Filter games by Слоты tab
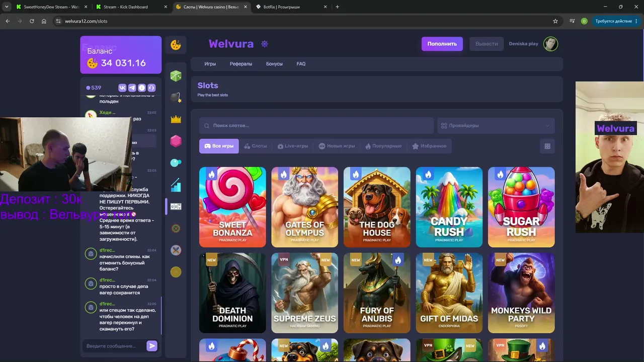Screen dimensions: 644x362 pos(256,146)
